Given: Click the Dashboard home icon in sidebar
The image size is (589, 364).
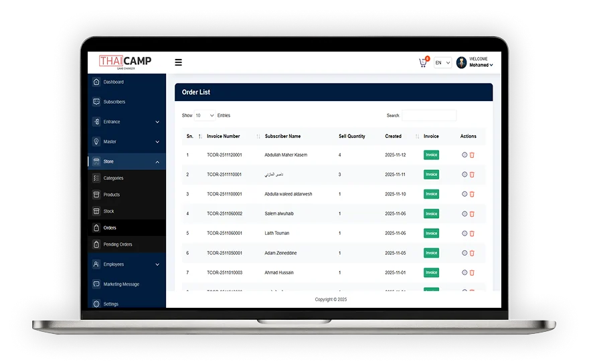Looking at the screenshot, I should [96, 82].
